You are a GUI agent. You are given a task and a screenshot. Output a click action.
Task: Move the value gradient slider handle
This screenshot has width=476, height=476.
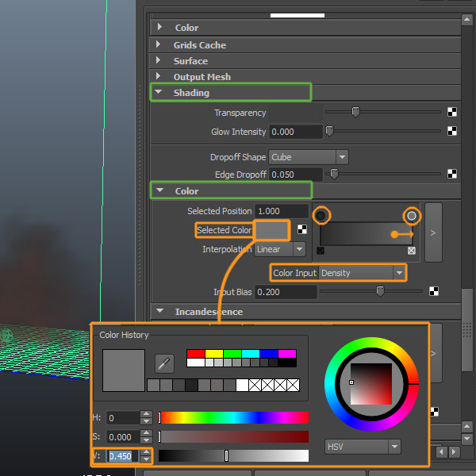(x=226, y=455)
